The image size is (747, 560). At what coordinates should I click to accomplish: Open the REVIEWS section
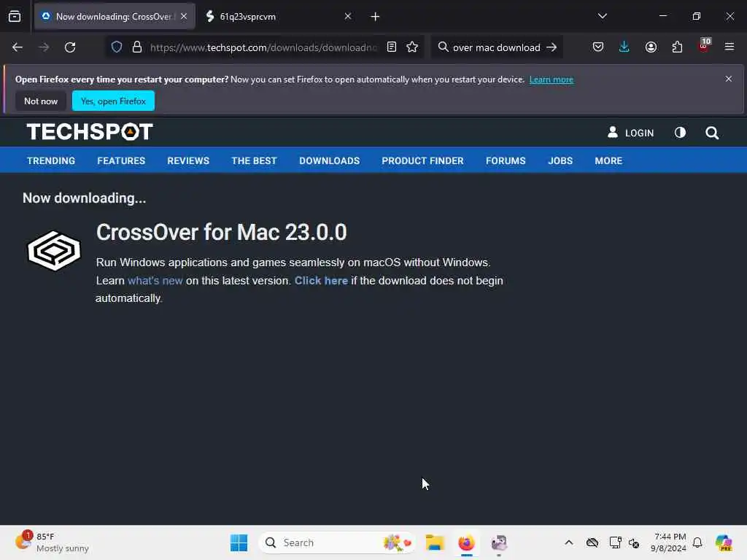point(188,161)
